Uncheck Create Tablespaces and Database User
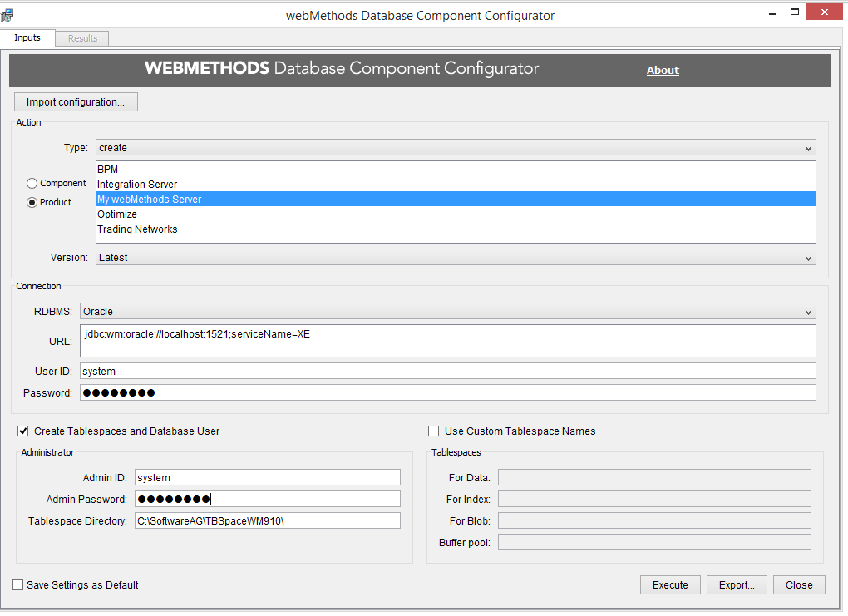Image resolution: width=848 pixels, height=616 pixels. [x=22, y=431]
